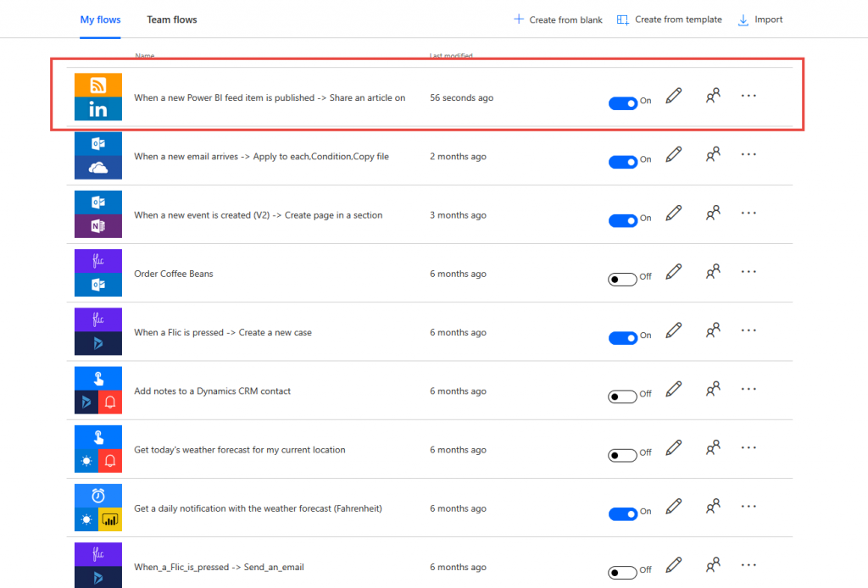Viewport: 868px width, 588px height.
Task: Edit the daily weather notification Fahrenheit flow
Action: [673, 507]
